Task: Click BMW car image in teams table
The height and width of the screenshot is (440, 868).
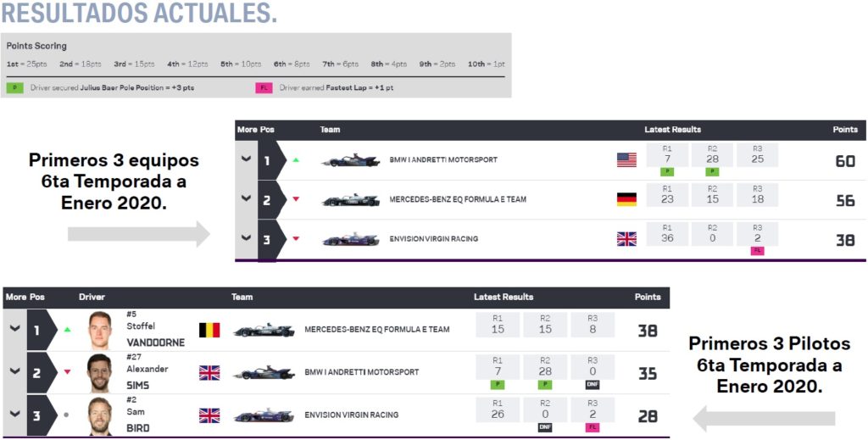Action: [x=351, y=160]
